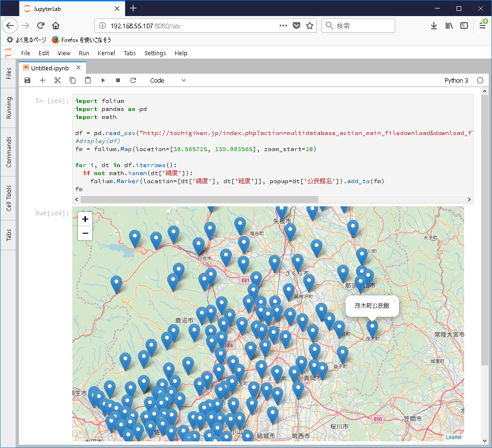Paste cells from the clipboard icon
Image resolution: width=492 pixels, height=448 pixels.
point(87,80)
